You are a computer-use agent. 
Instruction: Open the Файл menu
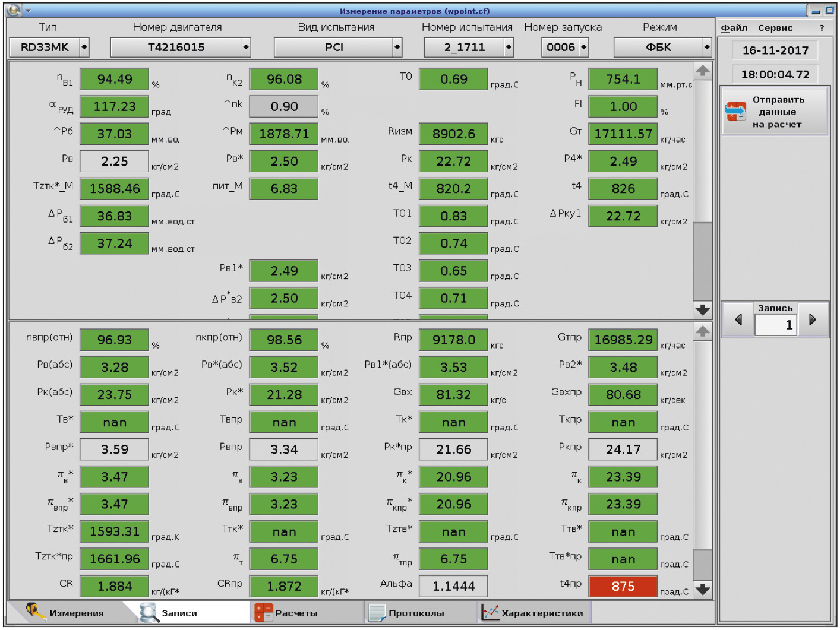click(x=734, y=28)
